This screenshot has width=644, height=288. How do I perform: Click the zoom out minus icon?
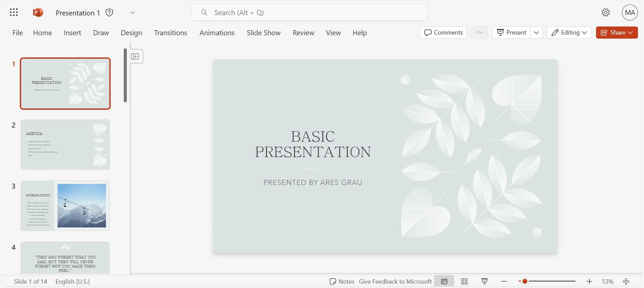504,282
